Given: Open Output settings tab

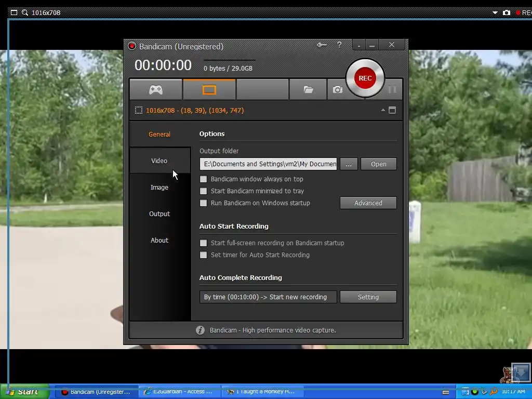Looking at the screenshot, I should 159,214.
